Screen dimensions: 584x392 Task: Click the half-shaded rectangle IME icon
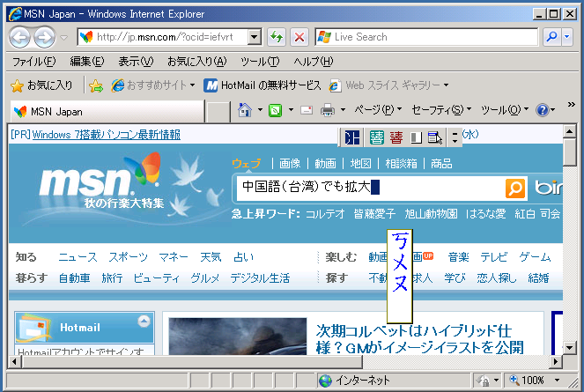tap(416, 138)
